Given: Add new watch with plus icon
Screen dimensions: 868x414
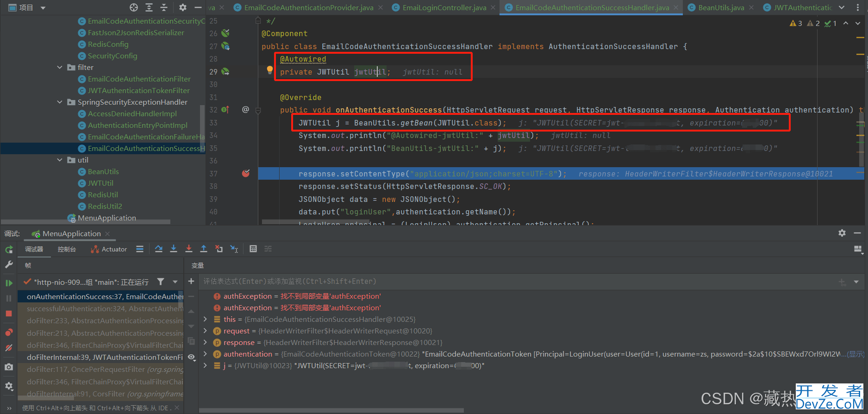Looking at the screenshot, I should coord(191,281).
